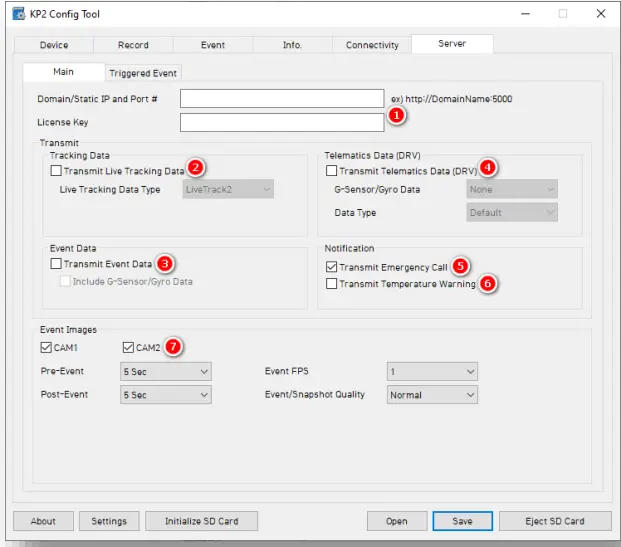The width and height of the screenshot is (621, 547).
Task: Click the About button
Action: [44, 521]
